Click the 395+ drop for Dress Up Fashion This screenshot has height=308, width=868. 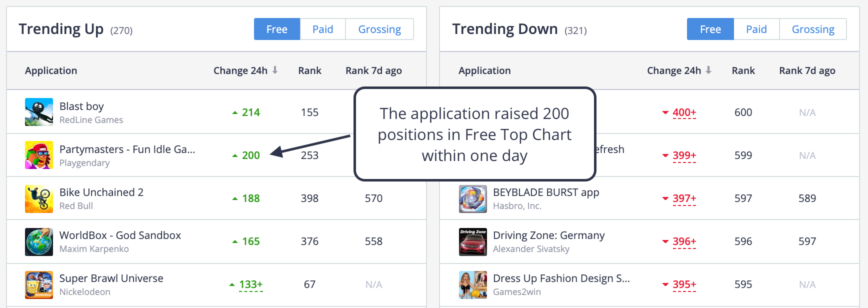[684, 284]
